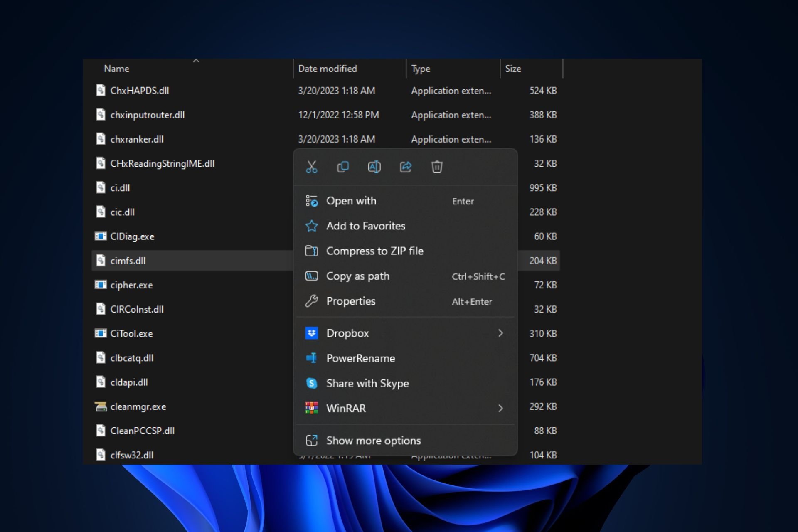Select the chxinputrouter.dll file
This screenshot has width=798, height=532.
click(148, 115)
